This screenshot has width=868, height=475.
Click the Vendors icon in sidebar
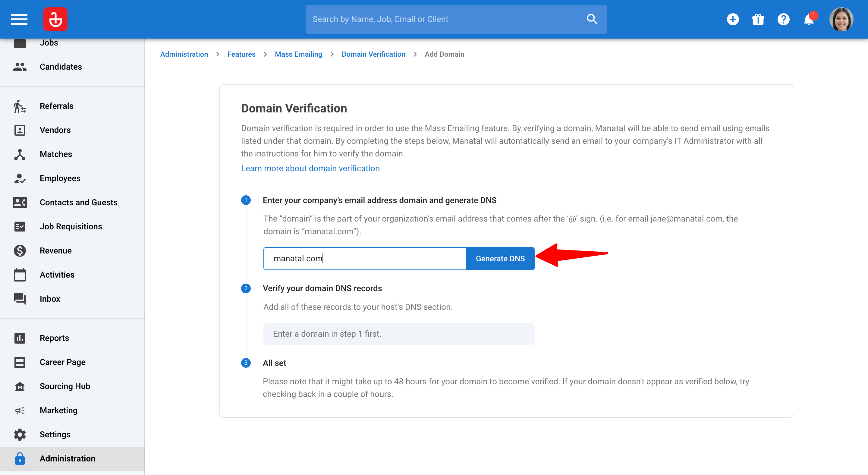click(x=20, y=130)
